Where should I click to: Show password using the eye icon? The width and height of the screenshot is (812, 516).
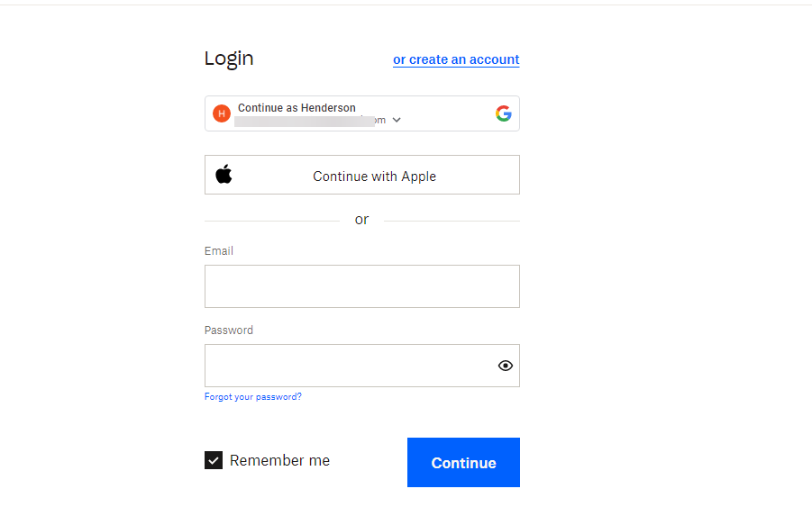(506, 366)
